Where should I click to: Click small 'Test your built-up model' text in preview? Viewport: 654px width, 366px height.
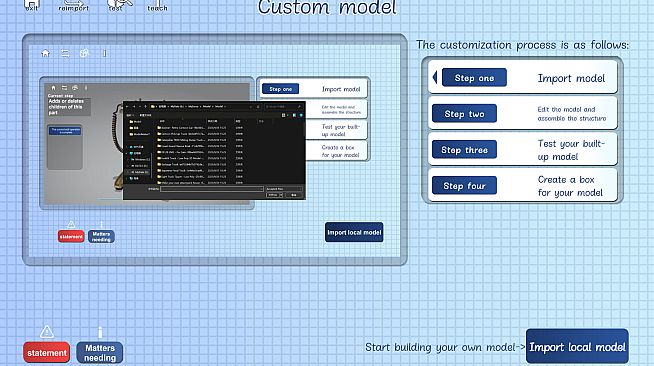tap(340, 130)
